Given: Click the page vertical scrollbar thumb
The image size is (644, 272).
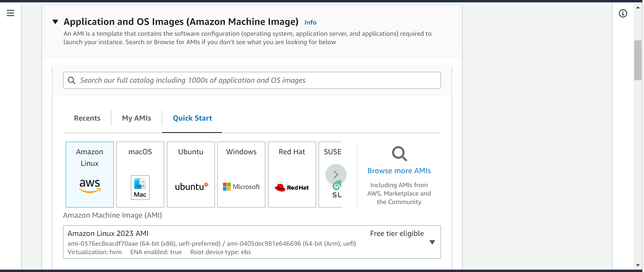Looking at the screenshot, I should (638, 60).
